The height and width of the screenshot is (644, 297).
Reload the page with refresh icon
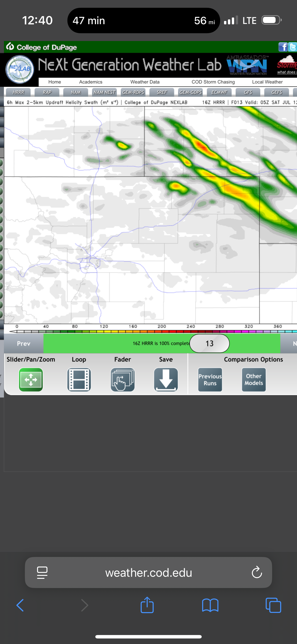pyautogui.click(x=256, y=573)
